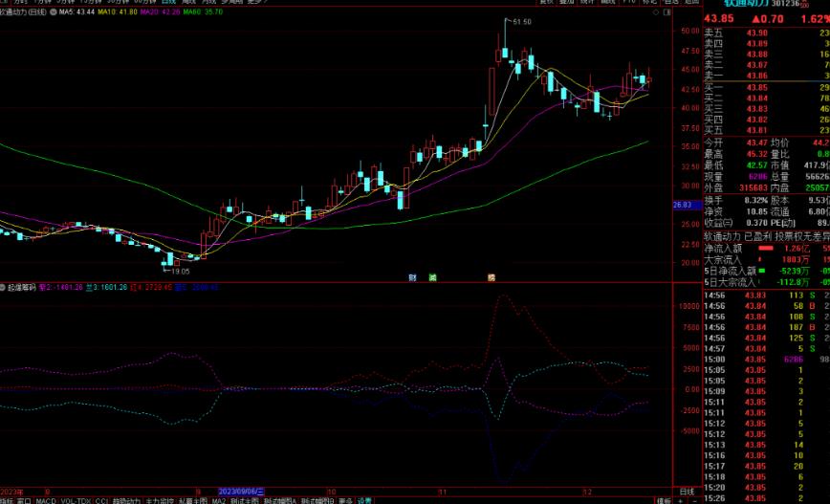
Task: Click the 返回 button in top toolbar
Action: pyautogui.click(x=691, y=2)
